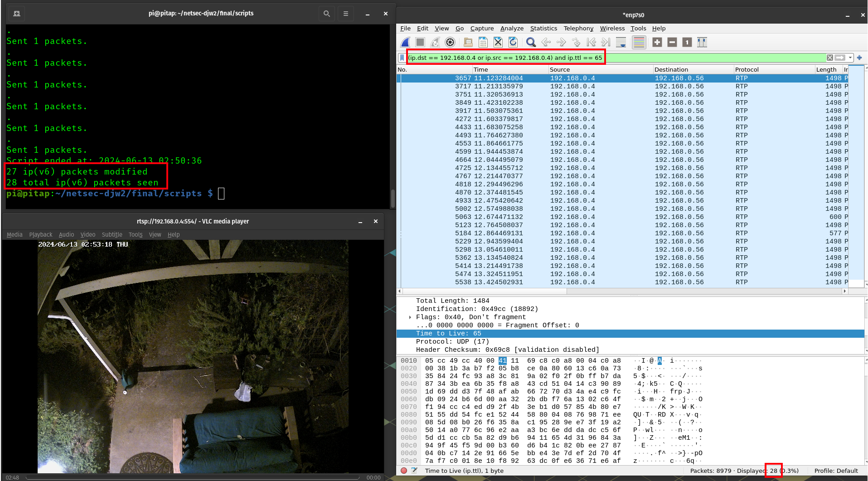Open the display filter history dropdown
This screenshot has width=868, height=481.
[850, 58]
